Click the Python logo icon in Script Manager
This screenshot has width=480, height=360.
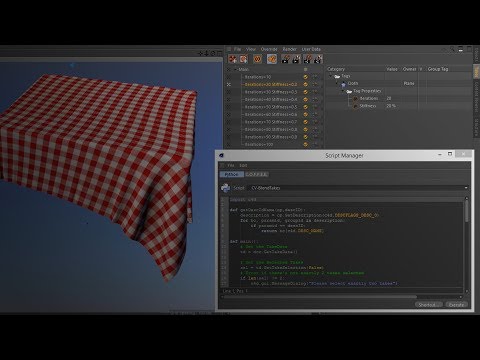point(226,188)
